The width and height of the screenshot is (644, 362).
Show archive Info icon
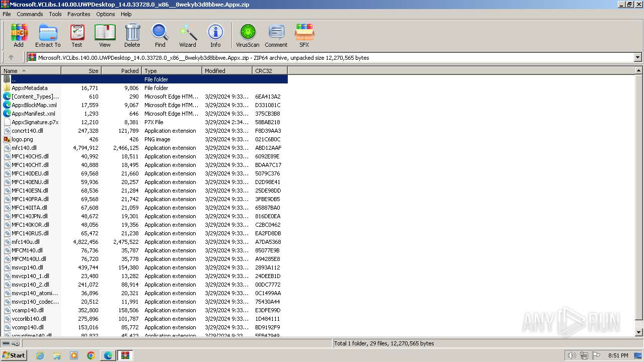coord(215,36)
